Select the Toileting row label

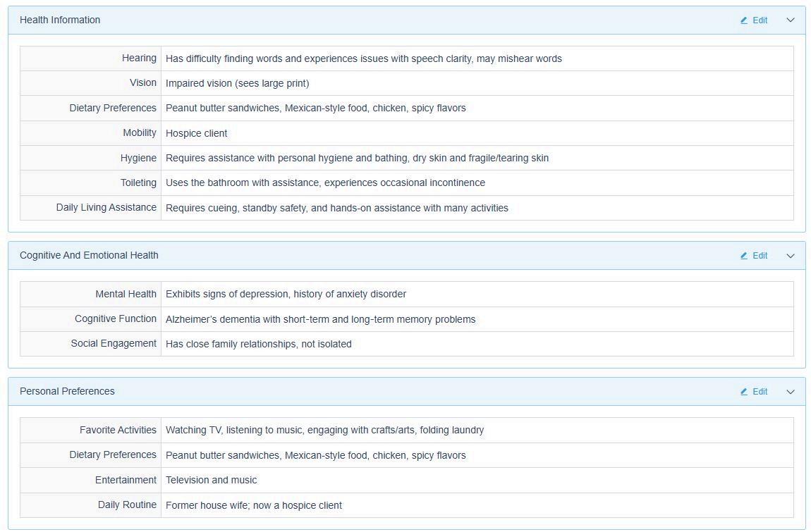[138, 183]
